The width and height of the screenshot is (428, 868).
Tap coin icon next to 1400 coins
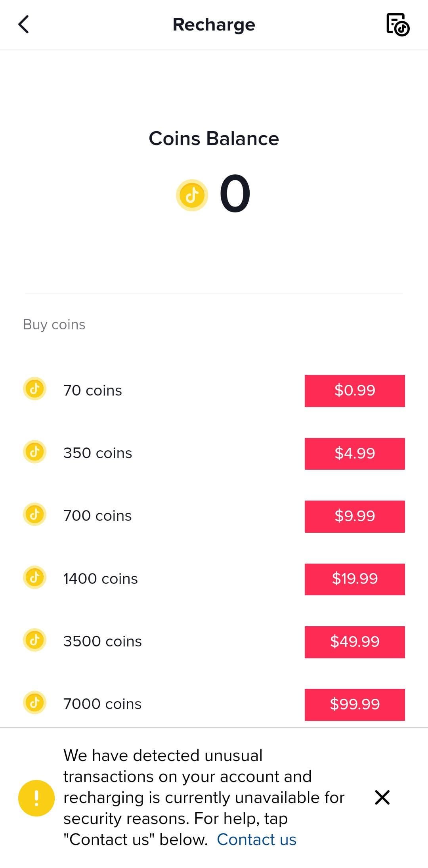[x=35, y=577]
